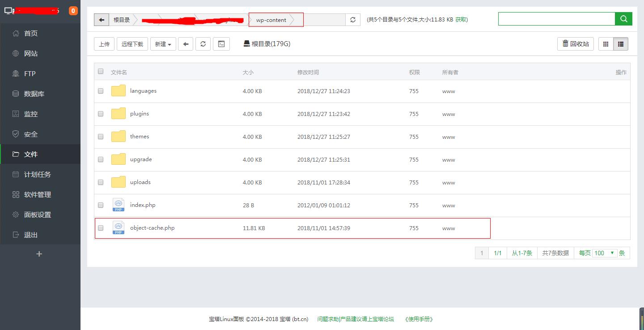This screenshot has width=644, height=330.
Task: Click into the file search input field
Action: (556, 19)
